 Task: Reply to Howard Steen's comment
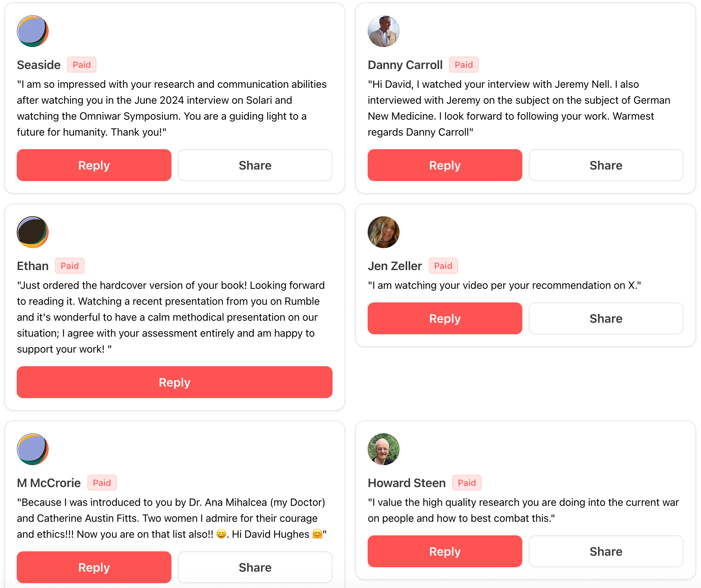445,551
